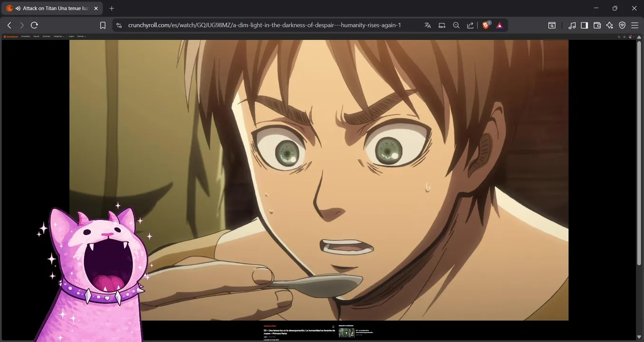Open Brave VPN shield icon
The image size is (644, 342).
pos(622,25)
